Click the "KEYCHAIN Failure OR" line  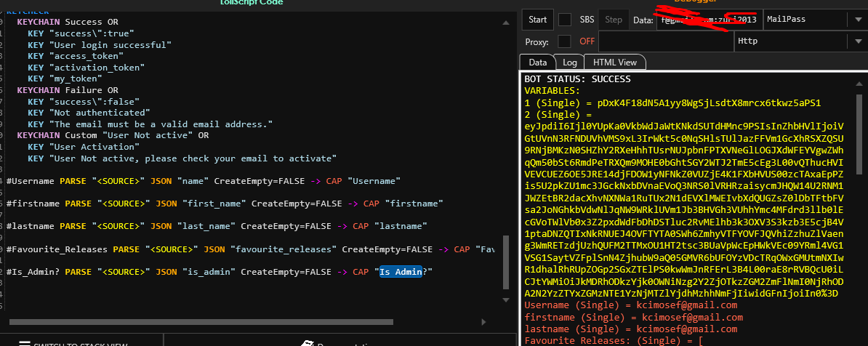point(68,89)
